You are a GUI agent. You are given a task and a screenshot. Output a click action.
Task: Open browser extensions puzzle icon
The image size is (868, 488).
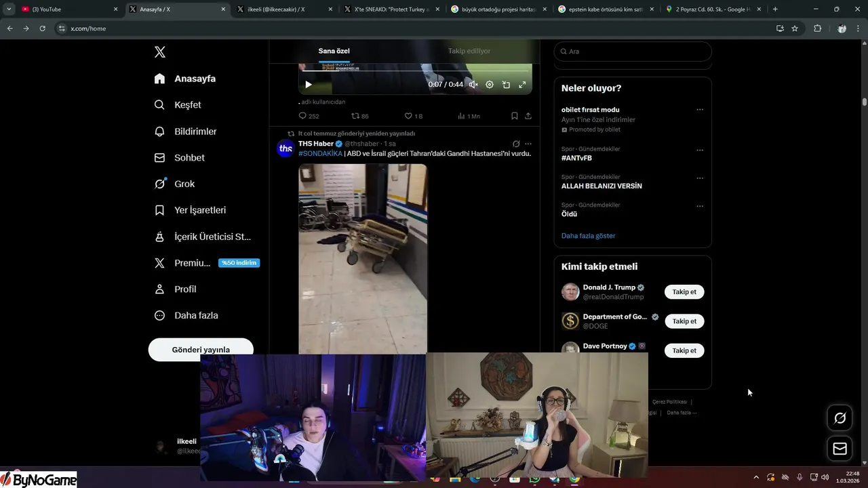[x=817, y=28]
